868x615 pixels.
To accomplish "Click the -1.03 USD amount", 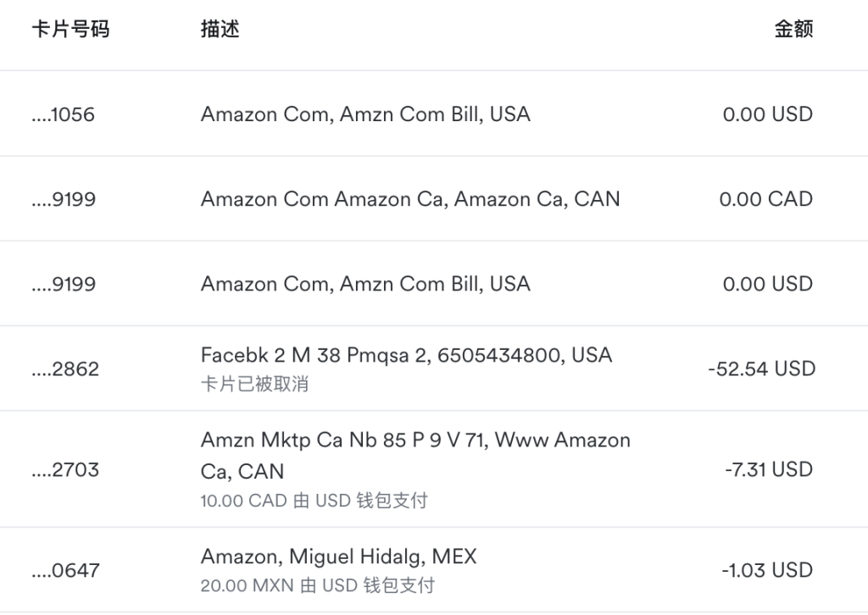I will 767,570.
